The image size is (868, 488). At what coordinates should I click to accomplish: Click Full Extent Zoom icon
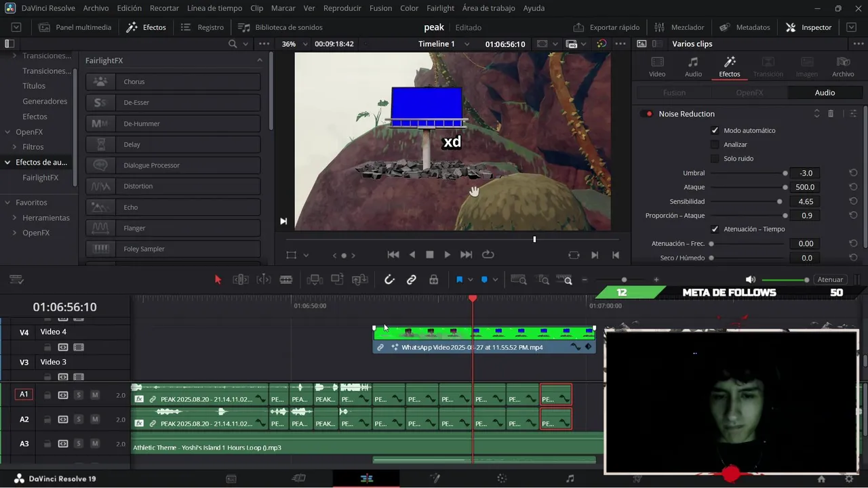tap(519, 279)
